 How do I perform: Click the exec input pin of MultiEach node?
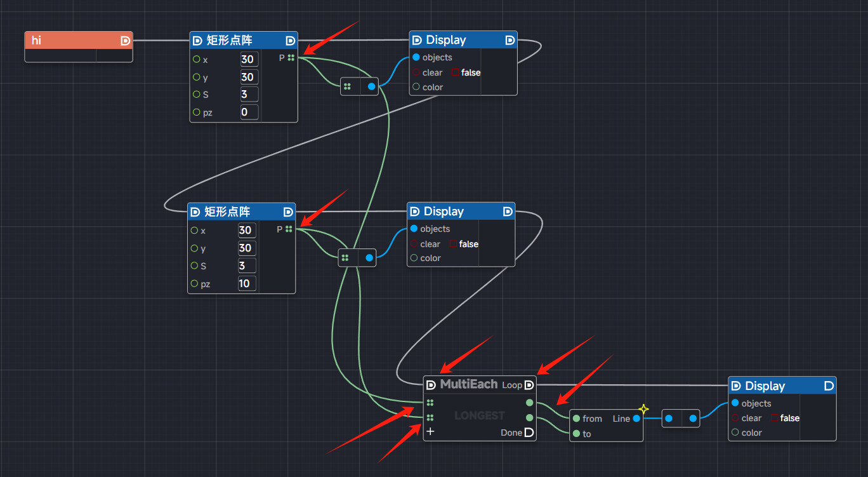(431, 385)
